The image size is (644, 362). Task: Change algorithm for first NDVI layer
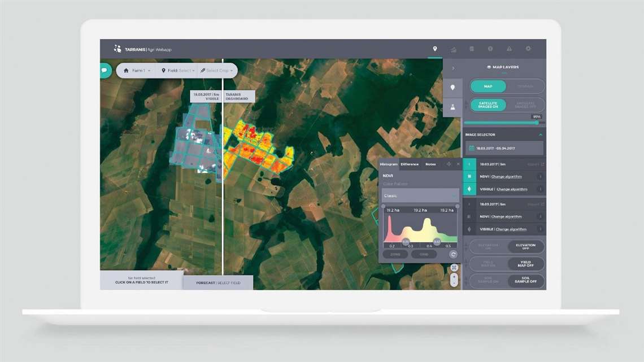click(x=506, y=177)
